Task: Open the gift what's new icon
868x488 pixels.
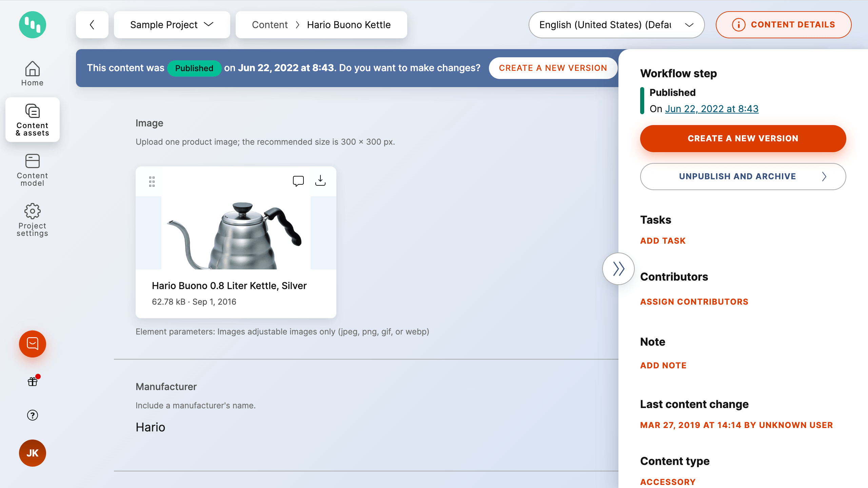Action: 33,382
